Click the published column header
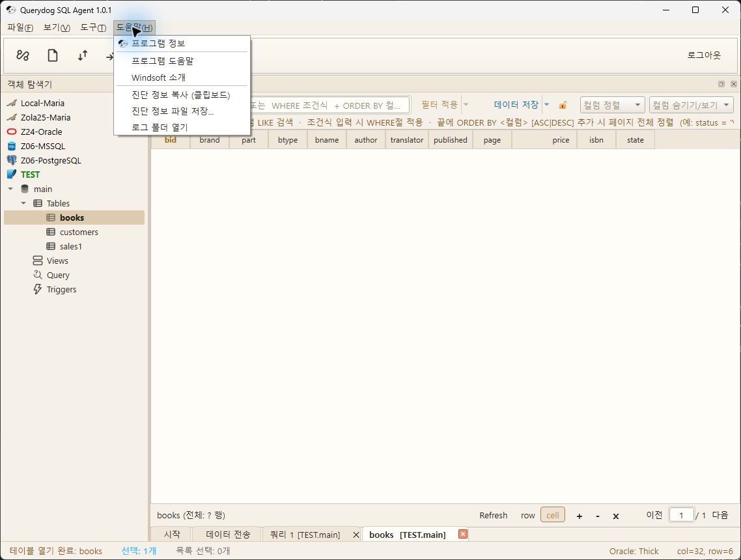This screenshot has height=560, width=741. tap(451, 140)
